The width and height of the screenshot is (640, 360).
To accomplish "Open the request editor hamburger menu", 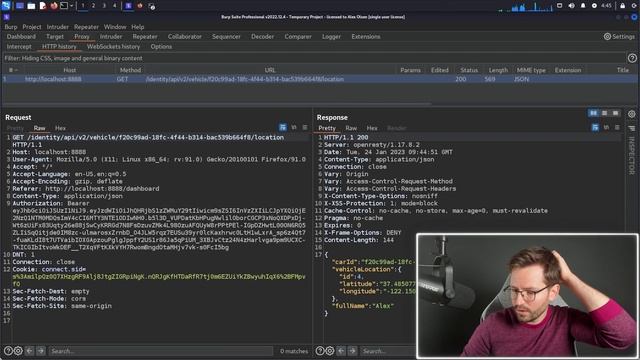I will click(x=305, y=128).
